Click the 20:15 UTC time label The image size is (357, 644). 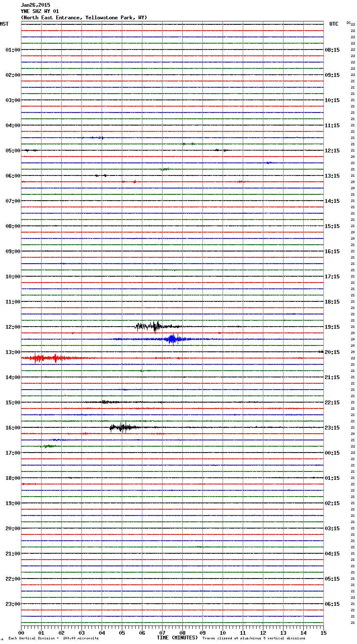[332, 352]
